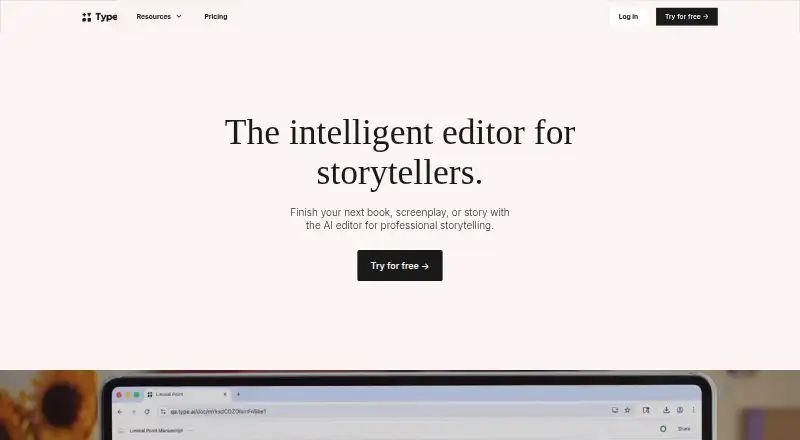
Task: Click reload icon in demo browser
Action: tap(147, 411)
